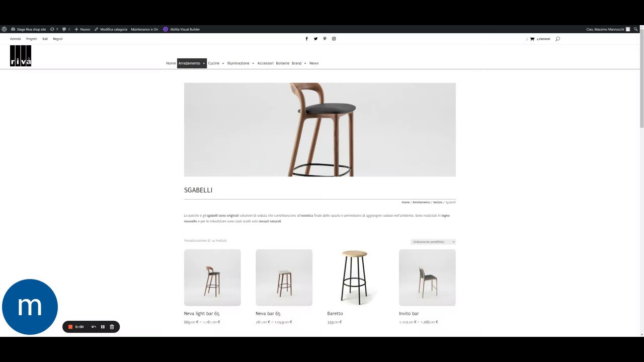Stop the recording with the red square
The height and width of the screenshot is (362, 644).
pos(70,327)
